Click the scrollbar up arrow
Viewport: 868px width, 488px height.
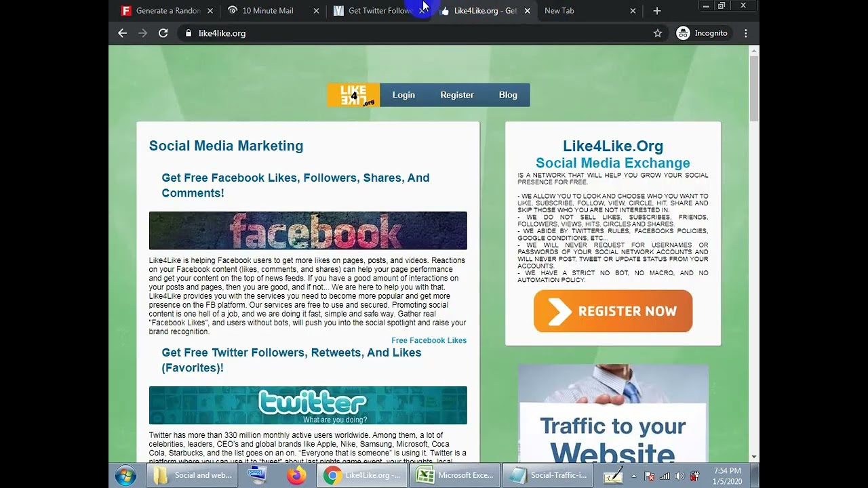pos(754,50)
